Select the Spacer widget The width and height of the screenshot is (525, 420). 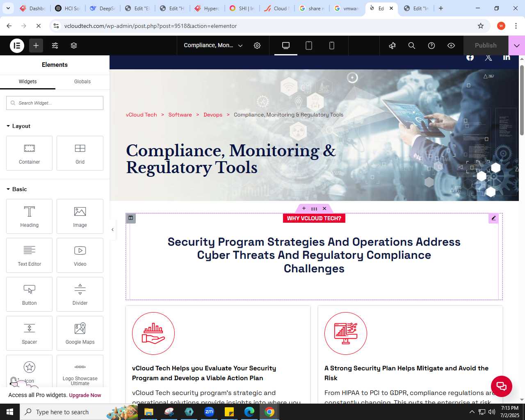tap(29, 333)
